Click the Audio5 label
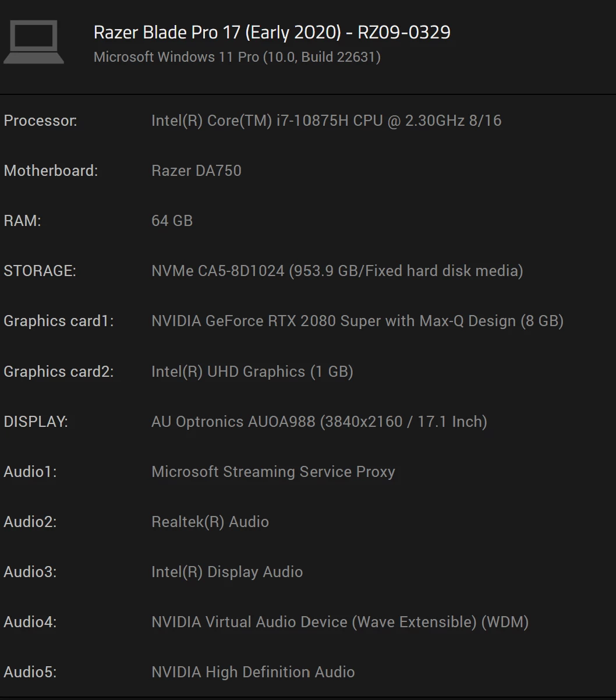Viewport: 616px width, 700px height. point(30,672)
